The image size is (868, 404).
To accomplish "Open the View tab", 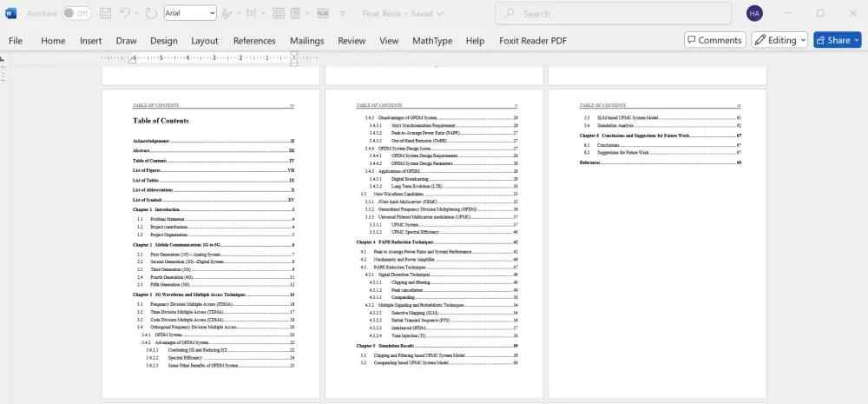I will (389, 41).
